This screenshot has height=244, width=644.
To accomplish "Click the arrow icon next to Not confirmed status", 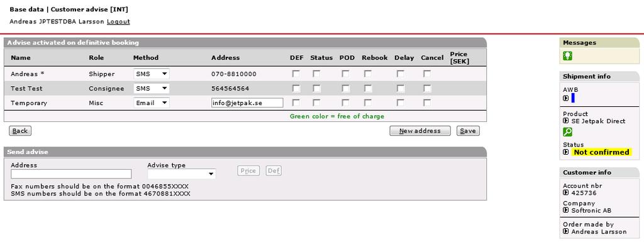I will [565, 152].
